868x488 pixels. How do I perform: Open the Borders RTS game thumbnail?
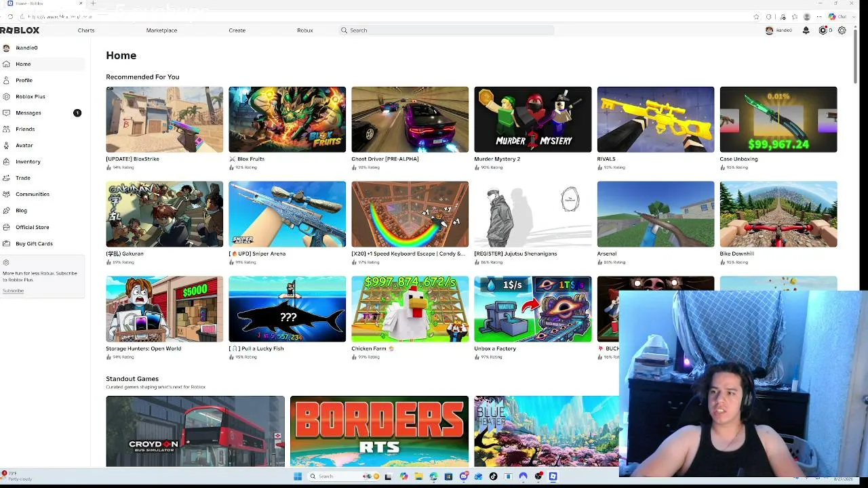[x=379, y=431]
